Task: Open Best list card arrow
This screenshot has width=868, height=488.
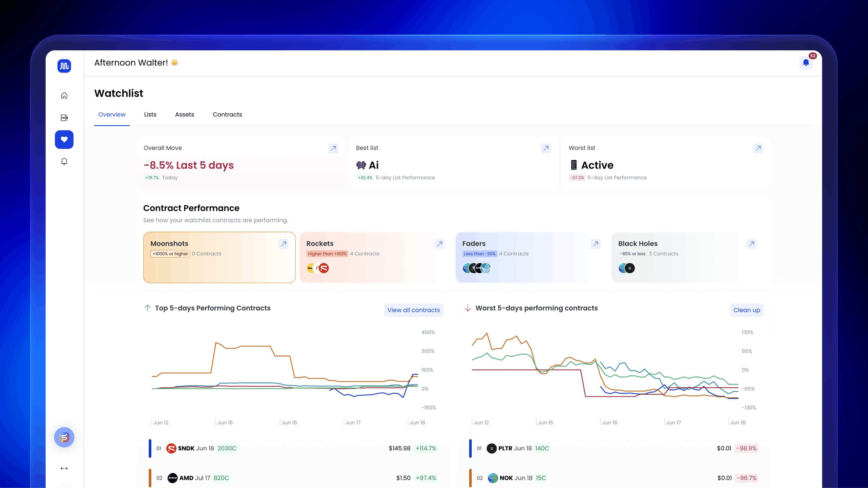Action: point(546,148)
